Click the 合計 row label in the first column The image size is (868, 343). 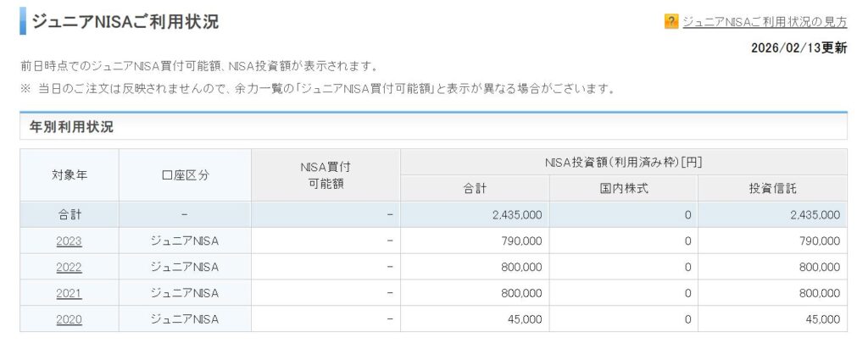click(69, 215)
